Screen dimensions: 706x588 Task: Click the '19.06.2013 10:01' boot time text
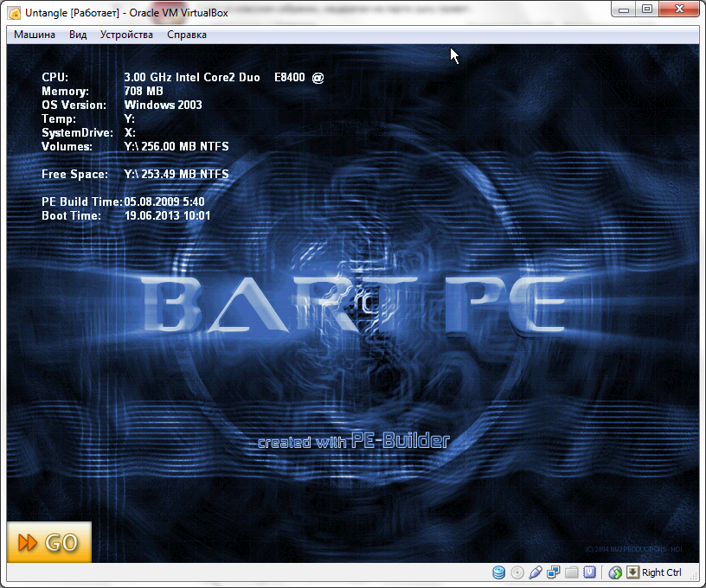pyautogui.click(x=167, y=215)
